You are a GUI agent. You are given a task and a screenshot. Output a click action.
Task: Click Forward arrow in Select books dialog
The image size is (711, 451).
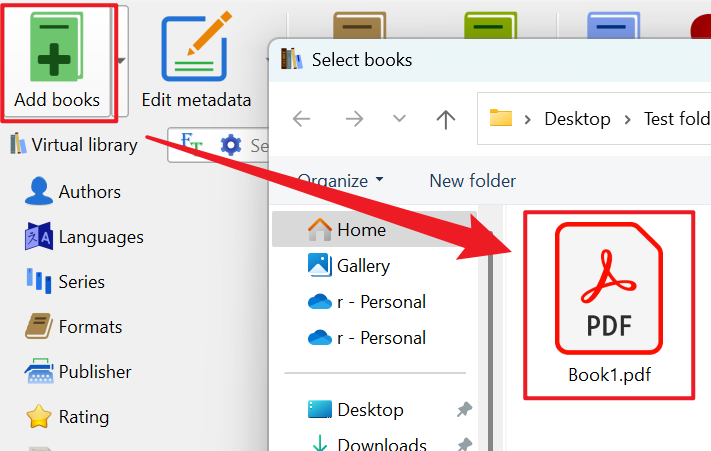tap(354, 119)
